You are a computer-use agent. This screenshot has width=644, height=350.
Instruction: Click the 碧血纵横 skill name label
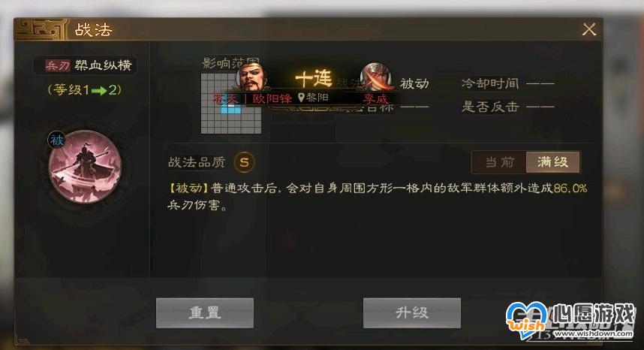pos(103,65)
